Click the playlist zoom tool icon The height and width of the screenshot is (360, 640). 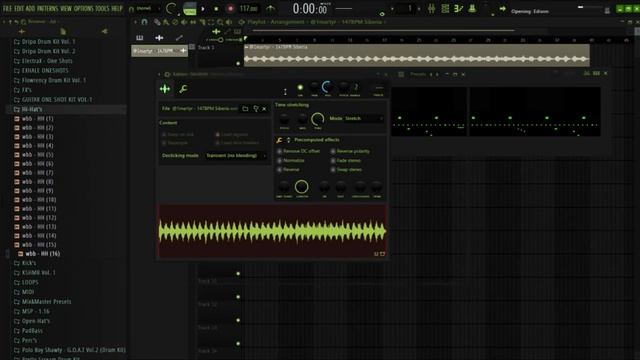(220, 22)
